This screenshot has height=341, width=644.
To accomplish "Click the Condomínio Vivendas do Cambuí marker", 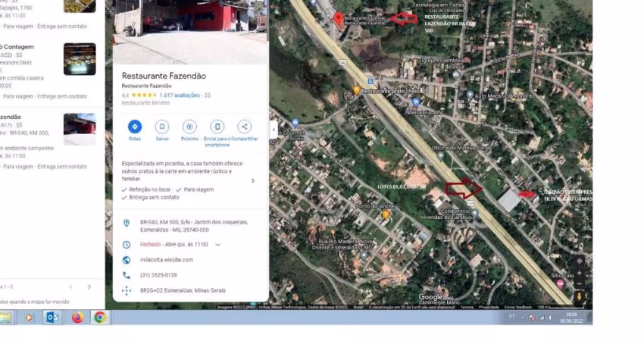I will click(x=475, y=213).
